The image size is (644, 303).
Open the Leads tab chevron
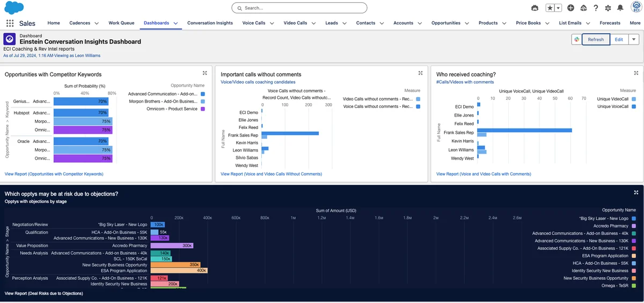(345, 23)
